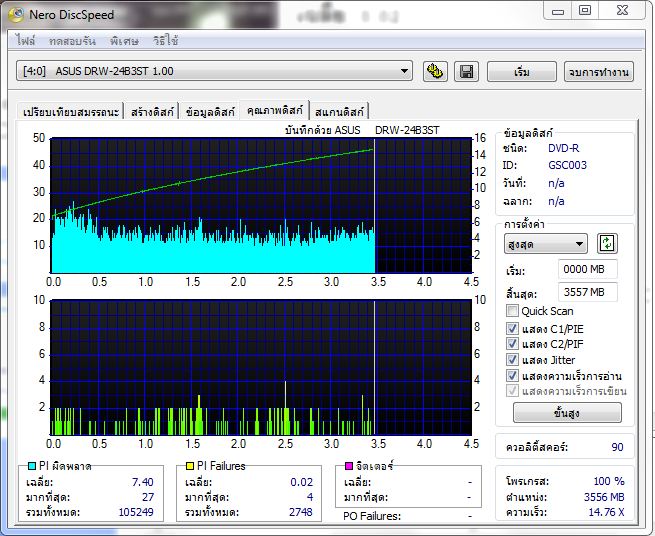
Task: Click the magenta jitter legend swatch
Action: pyautogui.click(x=349, y=465)
